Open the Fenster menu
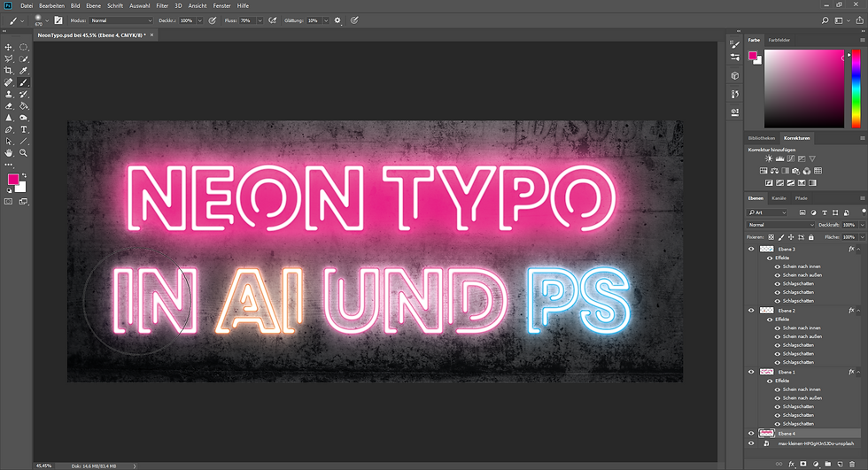The height and width of the screenshot is (470, 868). point(222,5)
